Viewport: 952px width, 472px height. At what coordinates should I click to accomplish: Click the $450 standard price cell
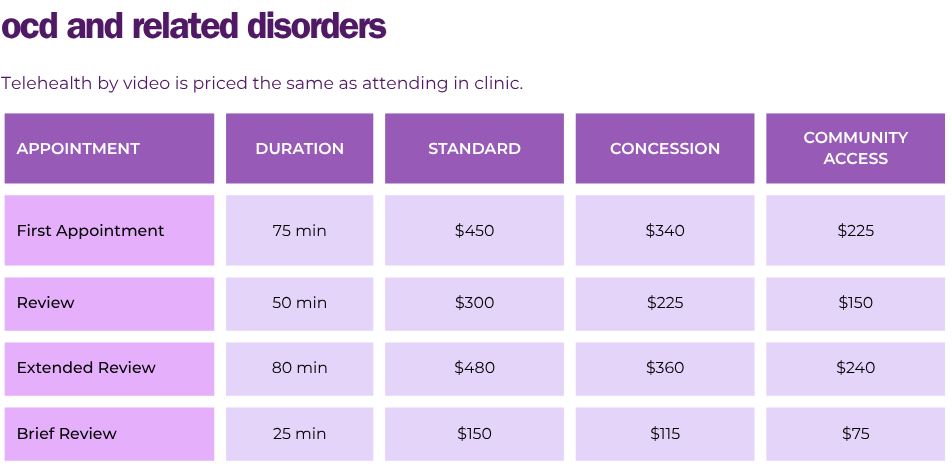pos(474,230)
